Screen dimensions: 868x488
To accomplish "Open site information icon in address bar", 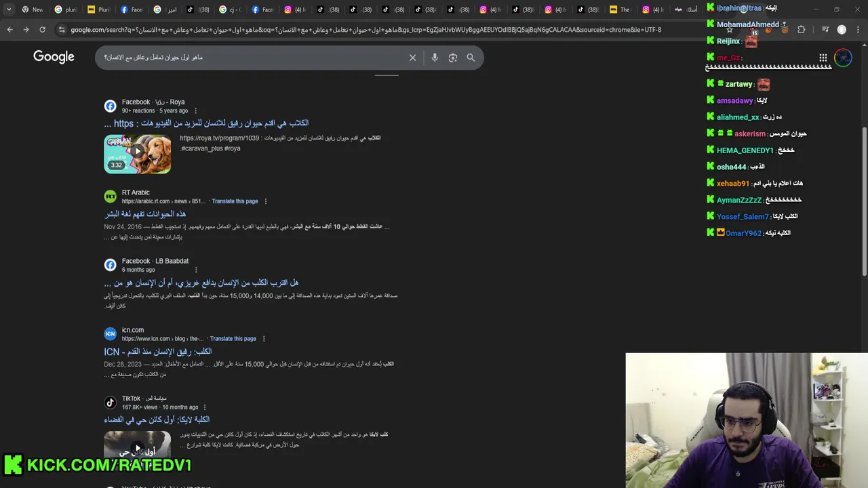I will pyautogui.click(x=62, y=30).
